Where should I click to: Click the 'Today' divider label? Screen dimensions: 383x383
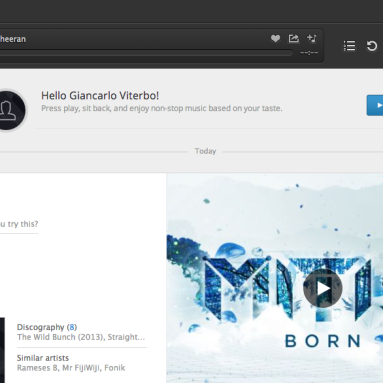click(x=205, y=151)
